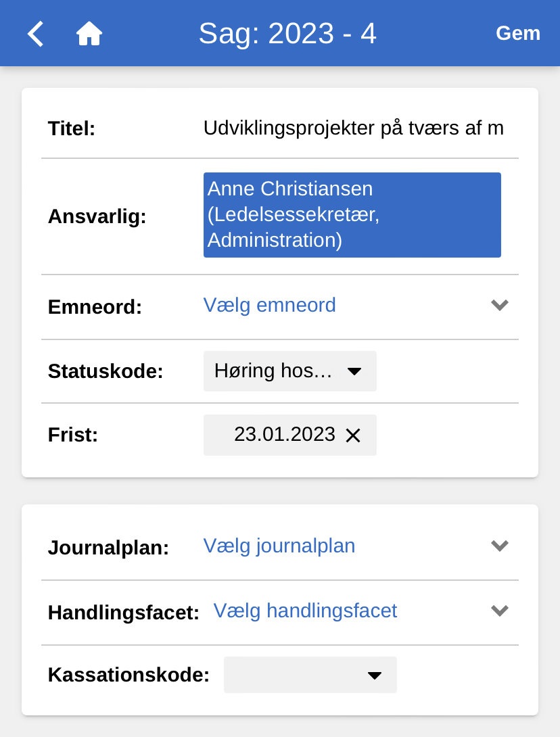This screenshot has width=560, height=737.
Task: Click the 'Titel:' field label
Action: coord(72,128)
